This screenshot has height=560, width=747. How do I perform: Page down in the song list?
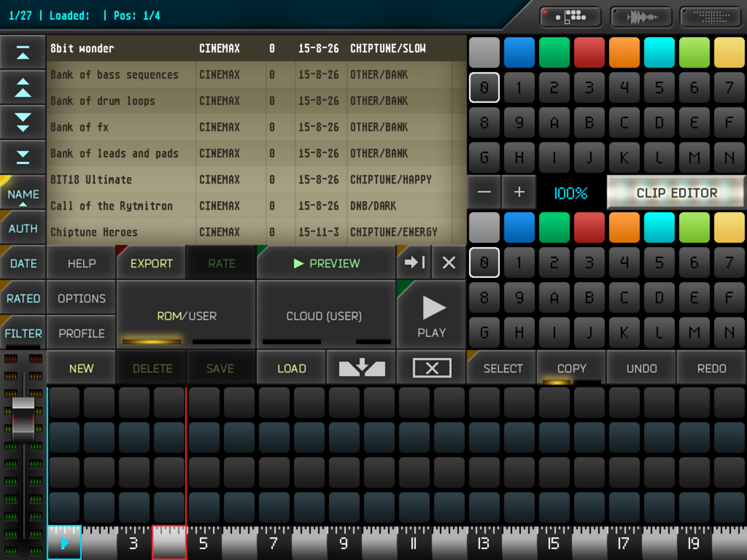[23, 122]
